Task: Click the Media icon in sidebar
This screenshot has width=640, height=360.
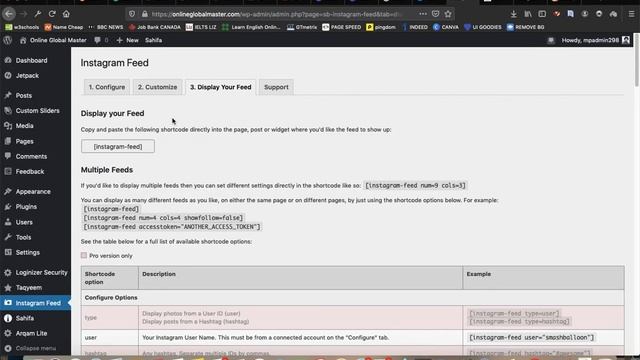Action: pos(8,126)
